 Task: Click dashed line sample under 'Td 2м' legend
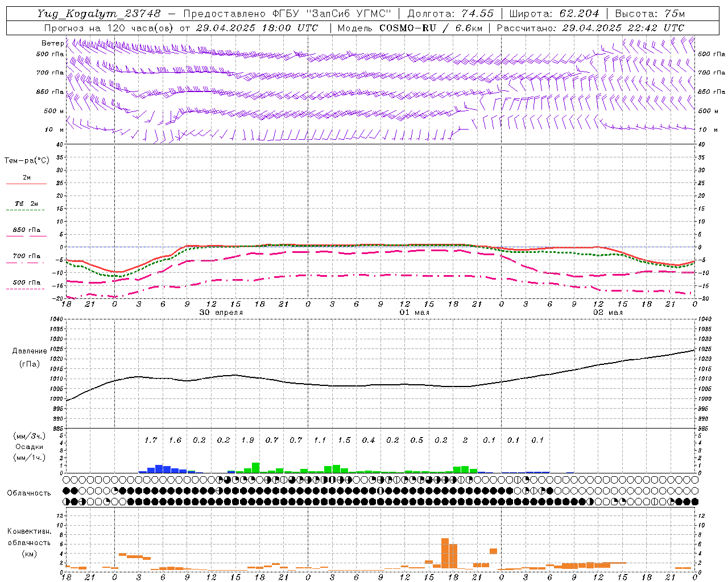pos(26,210)
